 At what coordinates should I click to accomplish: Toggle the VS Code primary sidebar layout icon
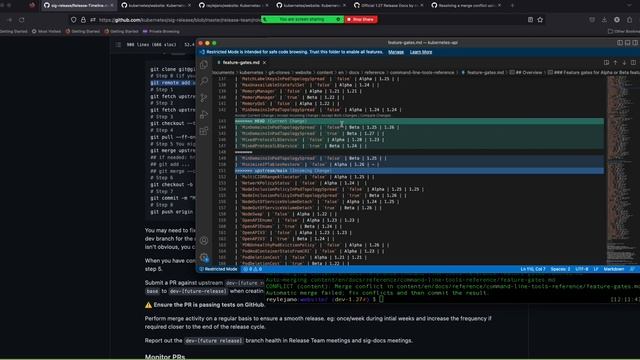coord(620,42)
